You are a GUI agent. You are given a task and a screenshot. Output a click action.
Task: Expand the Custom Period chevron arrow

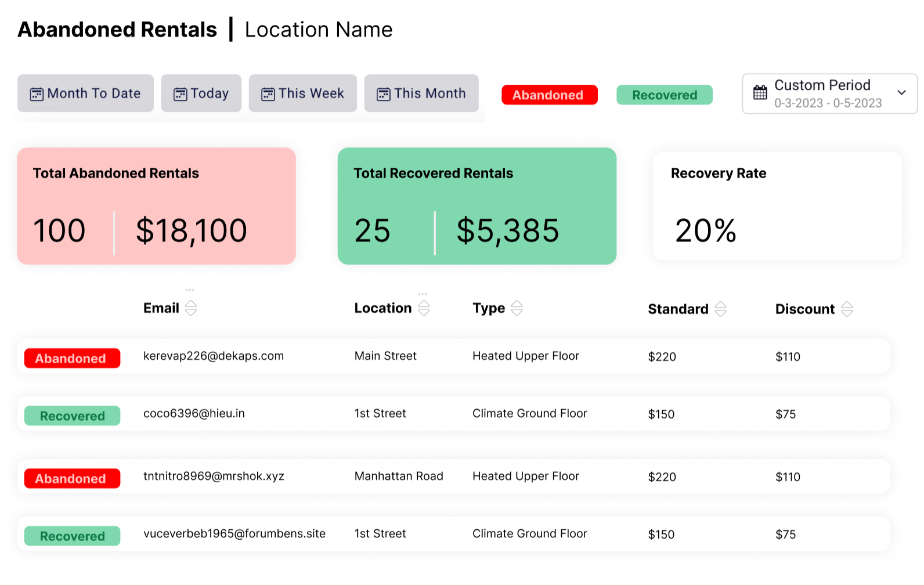(902, 92)
